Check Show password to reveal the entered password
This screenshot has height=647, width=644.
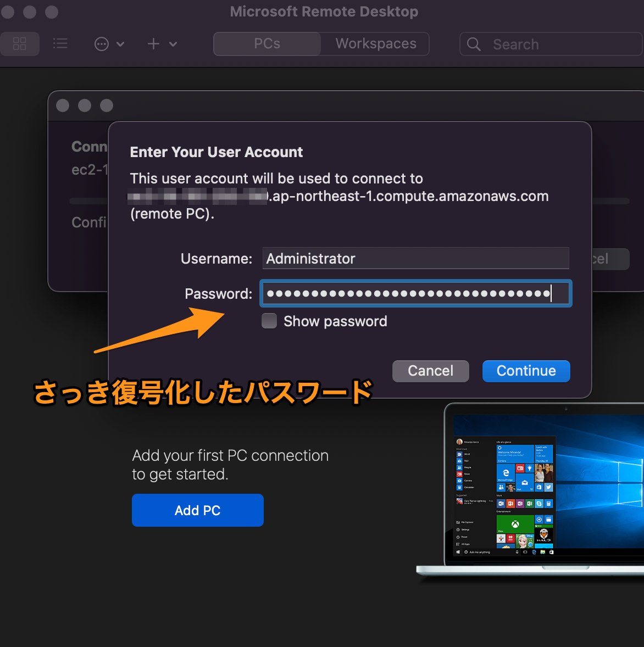click(x=269, y=321)
